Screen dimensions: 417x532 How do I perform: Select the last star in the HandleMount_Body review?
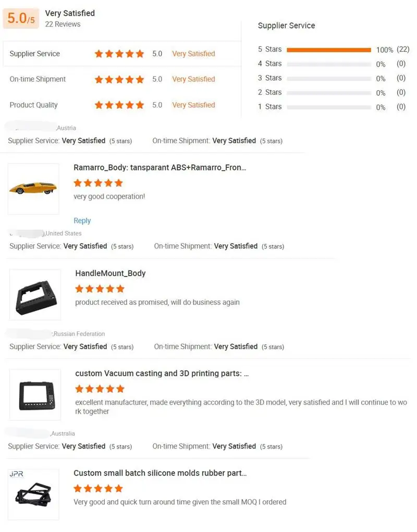pos(121,289)
